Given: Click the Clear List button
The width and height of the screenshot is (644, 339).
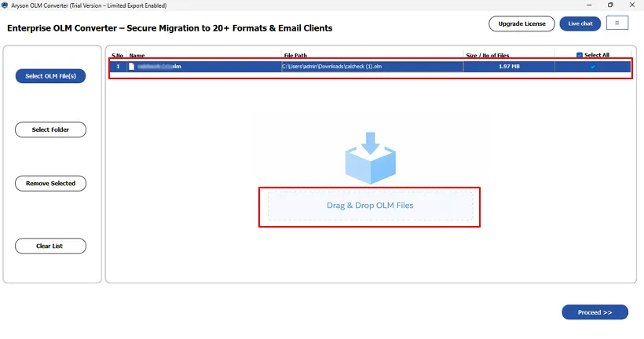Looking at the screenshot, I should pos(50,246).
